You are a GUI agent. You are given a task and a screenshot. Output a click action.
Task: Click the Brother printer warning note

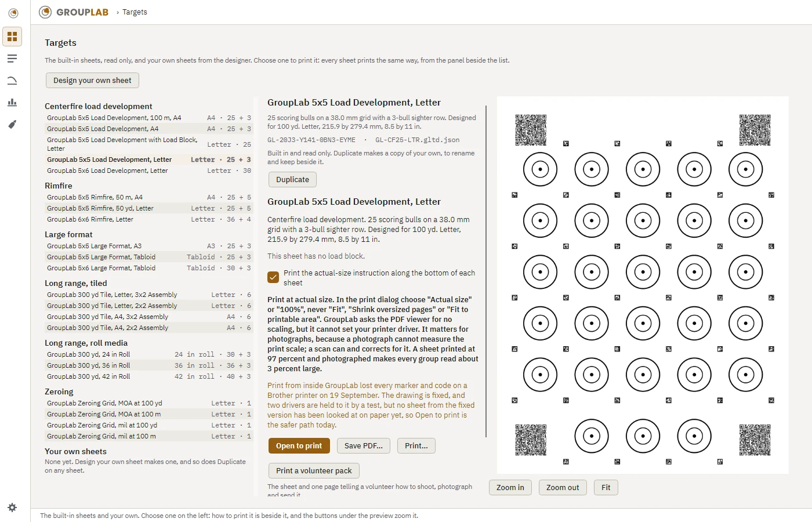pos(371,405)
